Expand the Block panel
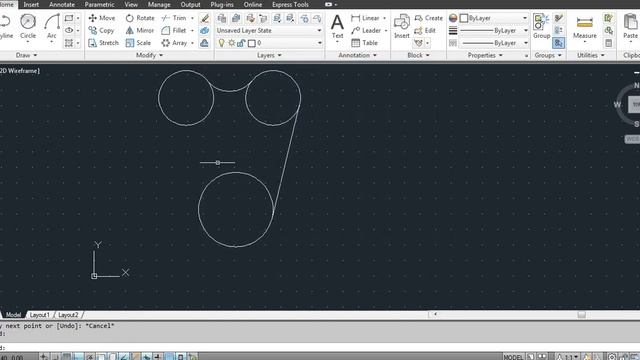Viewport: 640px width, 360px height. coord(418,55)
